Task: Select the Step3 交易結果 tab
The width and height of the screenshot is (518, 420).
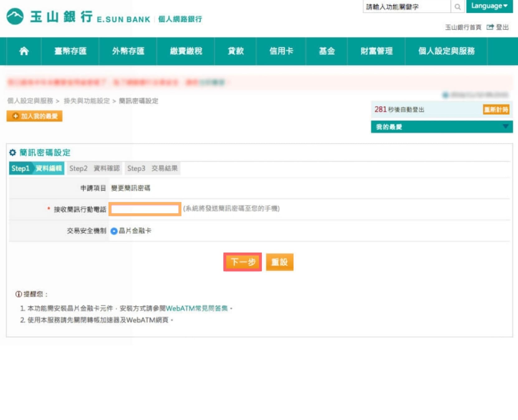Action: point(152,168)
